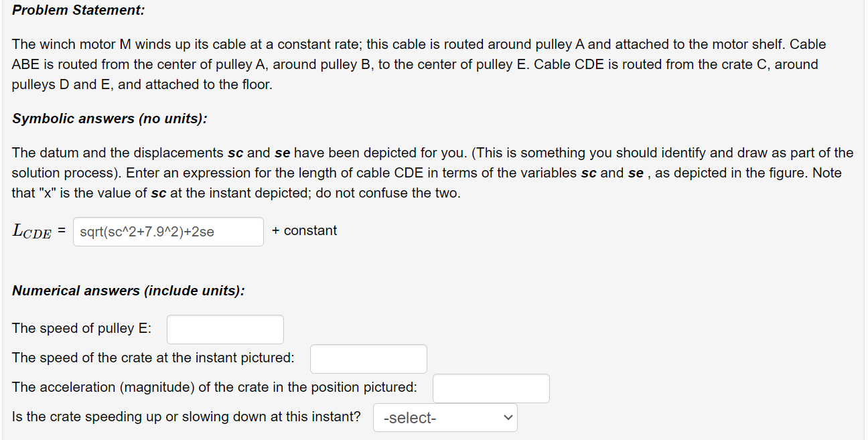The width and height of the screenshot is (868, 440).
Task: Click the "Is the crate speeding up" question text
Action: click(186, 417)
